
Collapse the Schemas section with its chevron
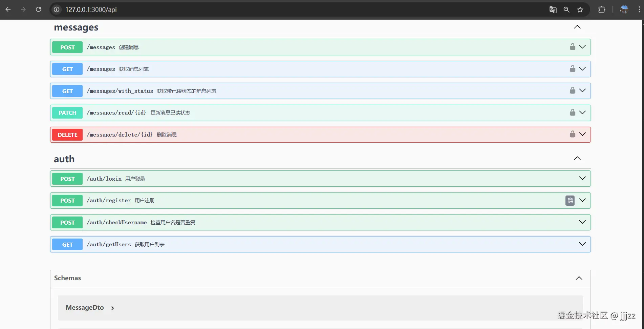click(x=579, y=278)
